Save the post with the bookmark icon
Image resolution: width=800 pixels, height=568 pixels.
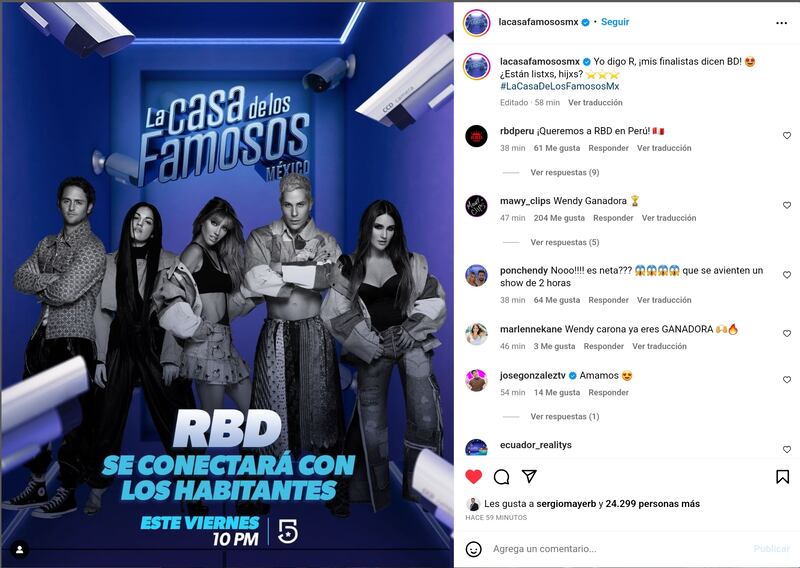(782, 477)
